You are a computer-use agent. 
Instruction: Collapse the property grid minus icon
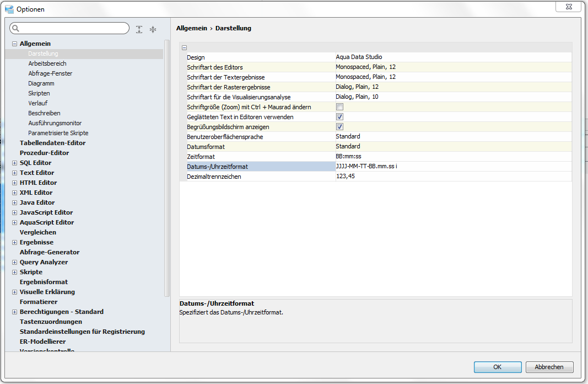pos(185,48)
